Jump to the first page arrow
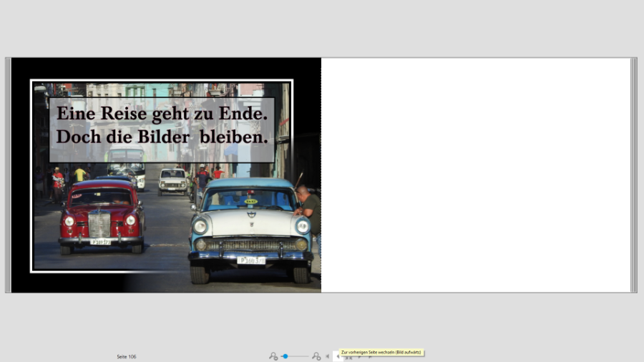Viewport: 644px width, 362px height. (x=328, y=356)
